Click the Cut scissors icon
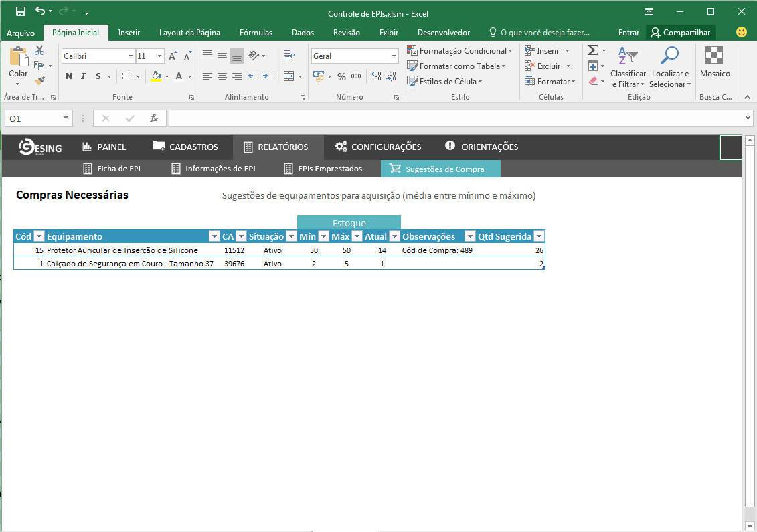This screenshot has height=532, width=757. [39, 50]
